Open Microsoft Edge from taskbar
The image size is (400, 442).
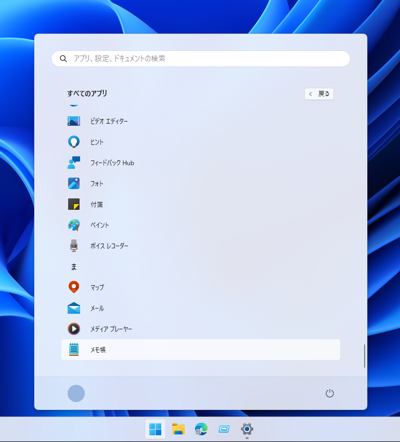pos(201,429)
